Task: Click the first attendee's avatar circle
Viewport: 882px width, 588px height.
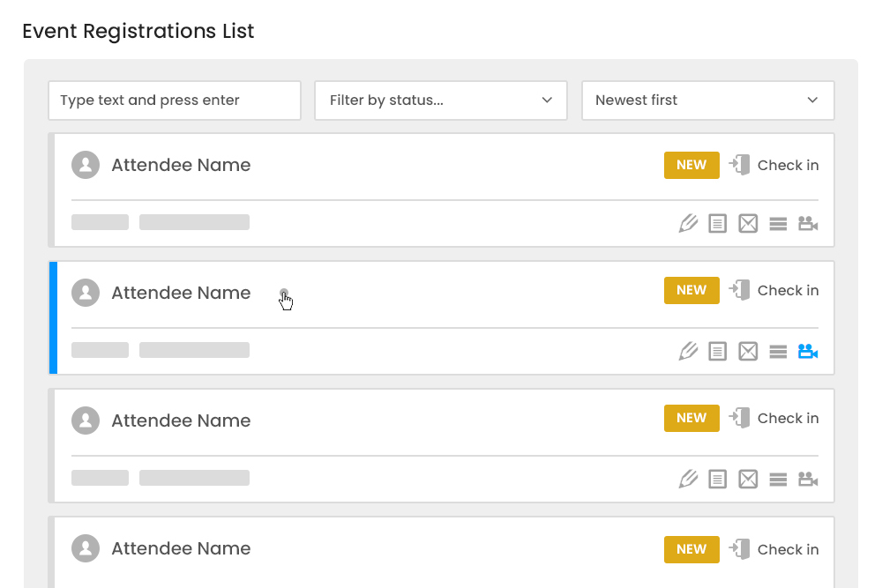Action: (86, 165)
